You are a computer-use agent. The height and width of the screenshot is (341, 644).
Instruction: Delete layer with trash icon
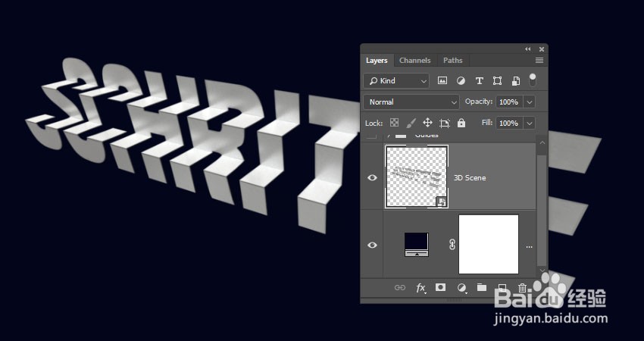click(521, 288)
